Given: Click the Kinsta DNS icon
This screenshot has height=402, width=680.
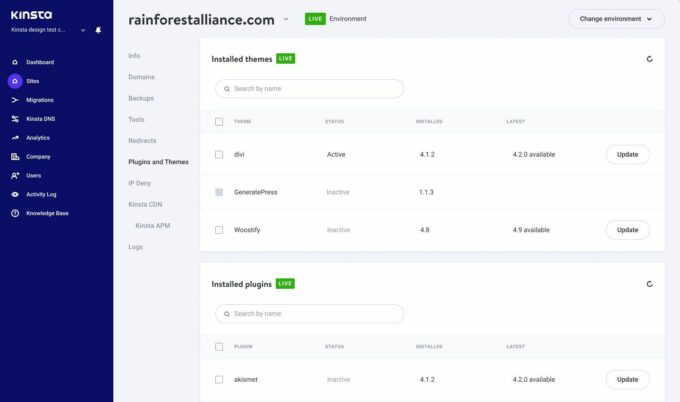Looking at the screenshot, I should click(x=15, y=119).
